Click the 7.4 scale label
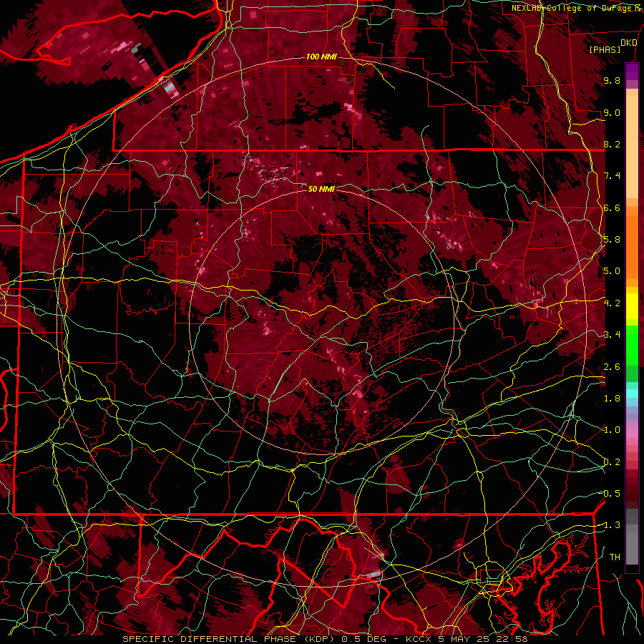Screen dimensions: 644x644 coord(612,176)
